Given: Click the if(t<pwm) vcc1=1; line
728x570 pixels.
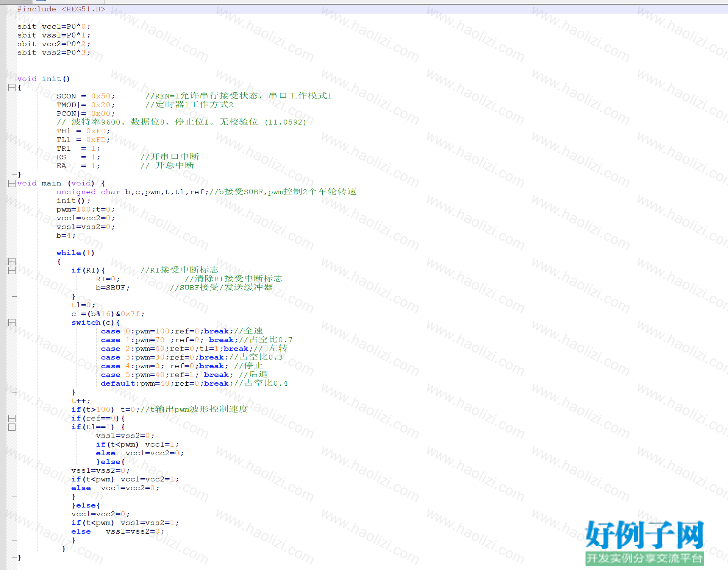Looking at the screenshot, I should coord(137,444).
